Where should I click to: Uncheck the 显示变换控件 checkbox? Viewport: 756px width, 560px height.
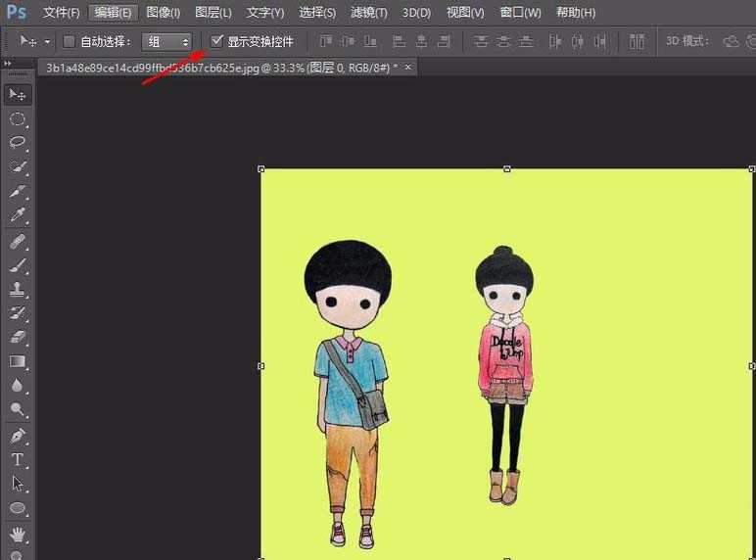coord(216,42)
